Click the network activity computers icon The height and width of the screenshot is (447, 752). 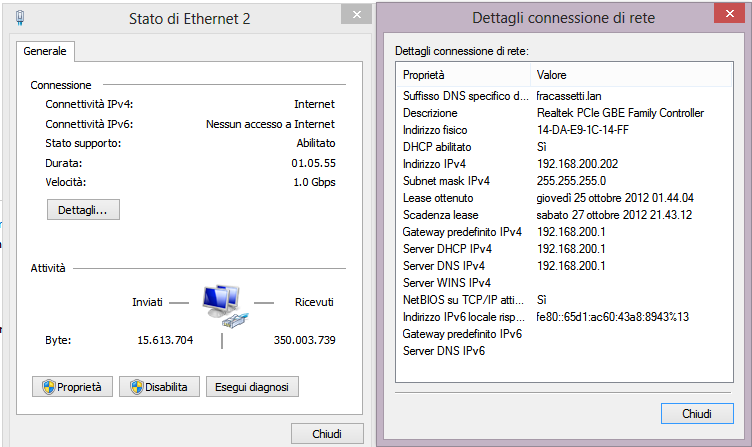[x=225, y=306]
